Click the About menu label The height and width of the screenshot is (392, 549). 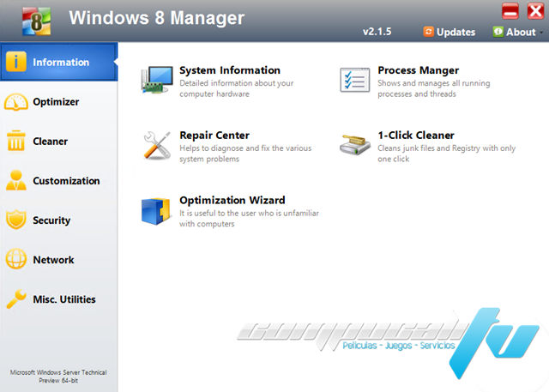(521, 33)
